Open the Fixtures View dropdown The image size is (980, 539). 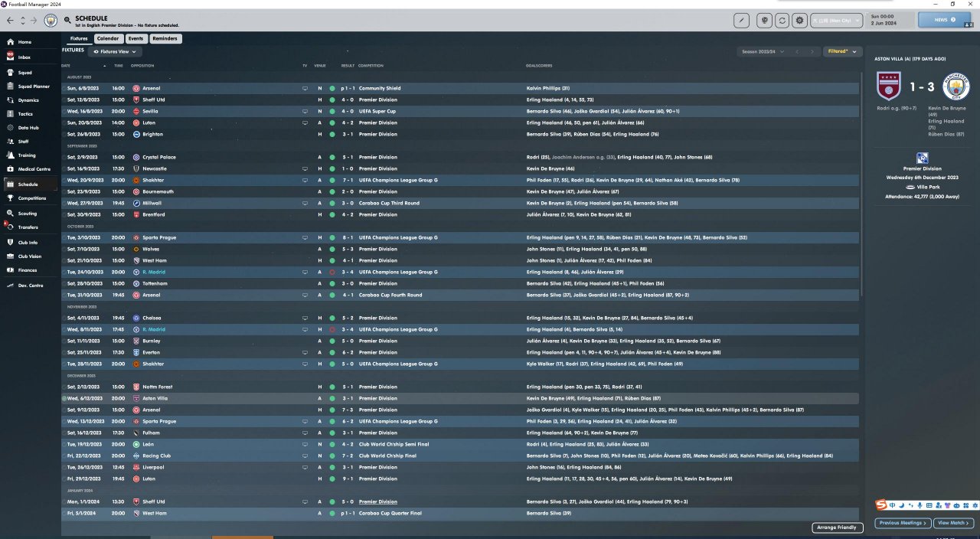115,51
